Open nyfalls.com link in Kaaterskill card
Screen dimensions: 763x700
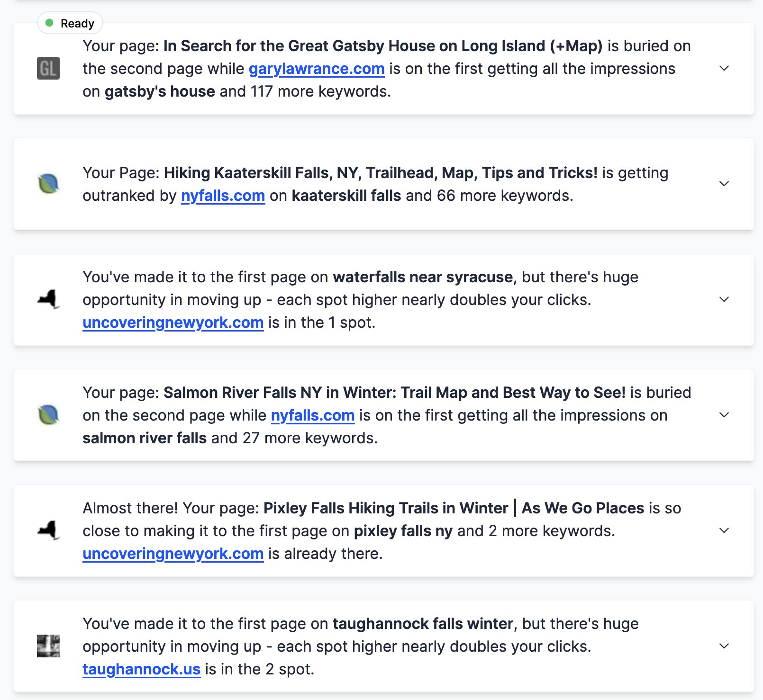point(223,196)
